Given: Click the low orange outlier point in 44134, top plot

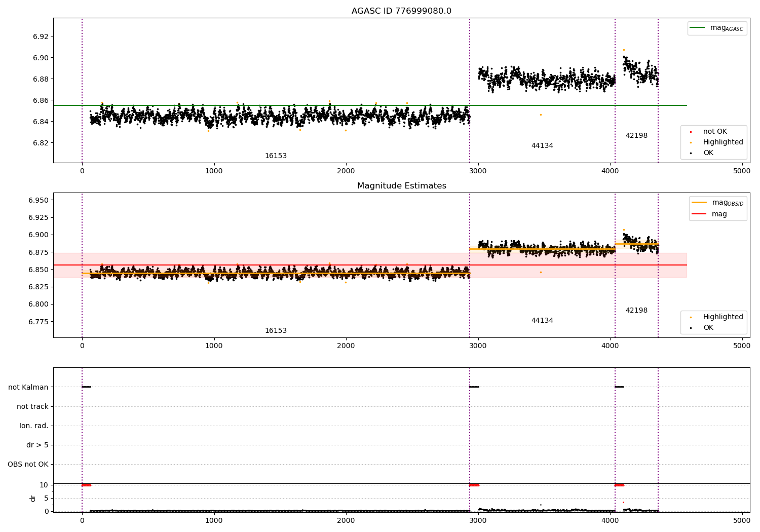Looking at the screenshot, I should point(541,115).
